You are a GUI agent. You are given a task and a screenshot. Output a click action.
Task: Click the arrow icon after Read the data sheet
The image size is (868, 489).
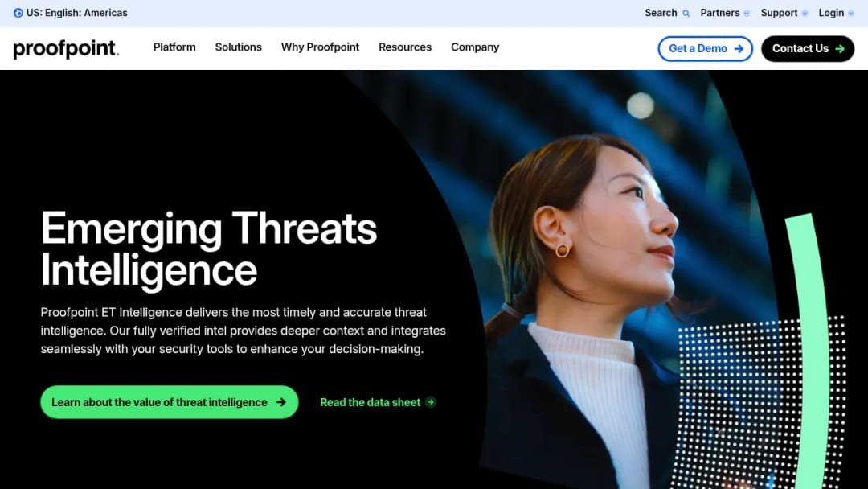(431, 402)
